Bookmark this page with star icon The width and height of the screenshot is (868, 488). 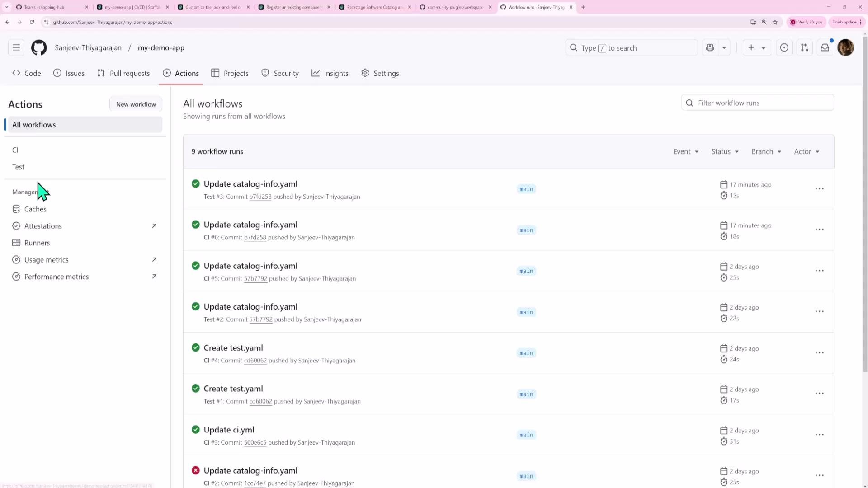[x=775, y=22]
